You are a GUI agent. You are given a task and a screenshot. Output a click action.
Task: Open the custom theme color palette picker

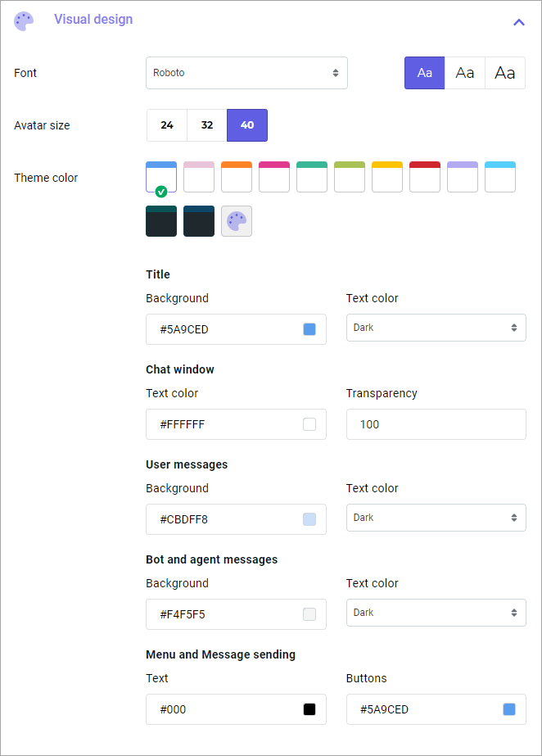(236, 220)
